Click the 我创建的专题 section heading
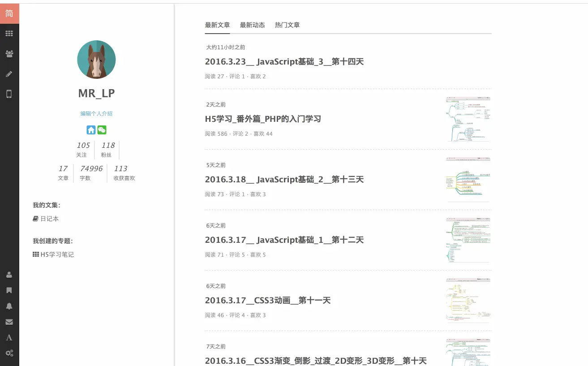The width and height of the screenshot is (588, 366). pyautogui.click(x=53, y=241)
